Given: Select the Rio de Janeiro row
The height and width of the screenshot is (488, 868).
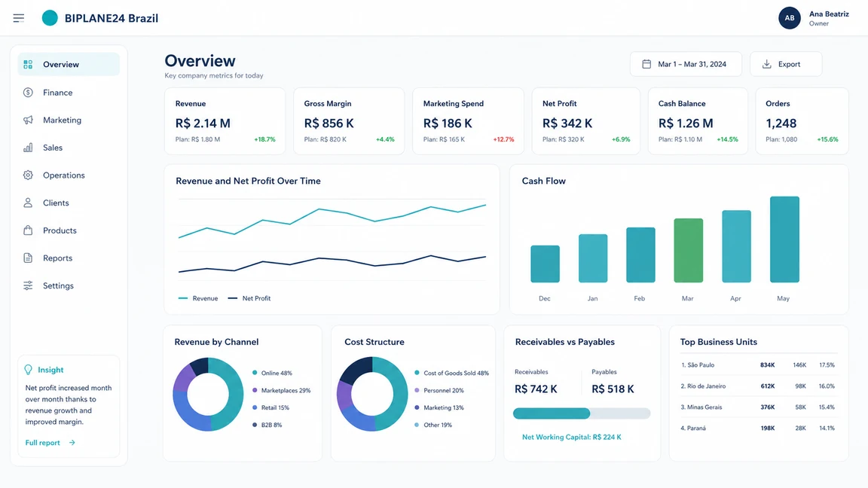Looking at the screenshot, I should pos(759,386).
